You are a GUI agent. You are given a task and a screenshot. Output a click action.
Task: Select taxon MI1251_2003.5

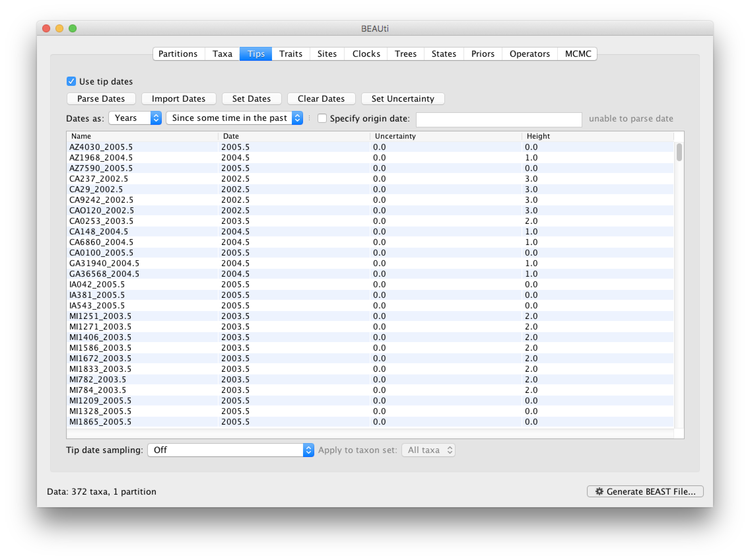[x=100, y=316]
